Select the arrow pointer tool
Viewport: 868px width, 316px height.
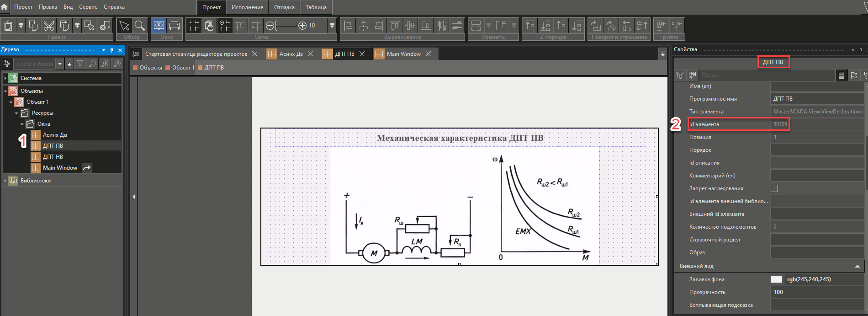(x=124, y=26)
